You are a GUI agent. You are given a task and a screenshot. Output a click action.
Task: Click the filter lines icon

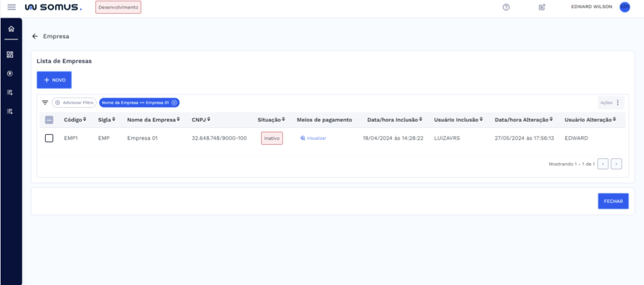click(x=45, y=102)
